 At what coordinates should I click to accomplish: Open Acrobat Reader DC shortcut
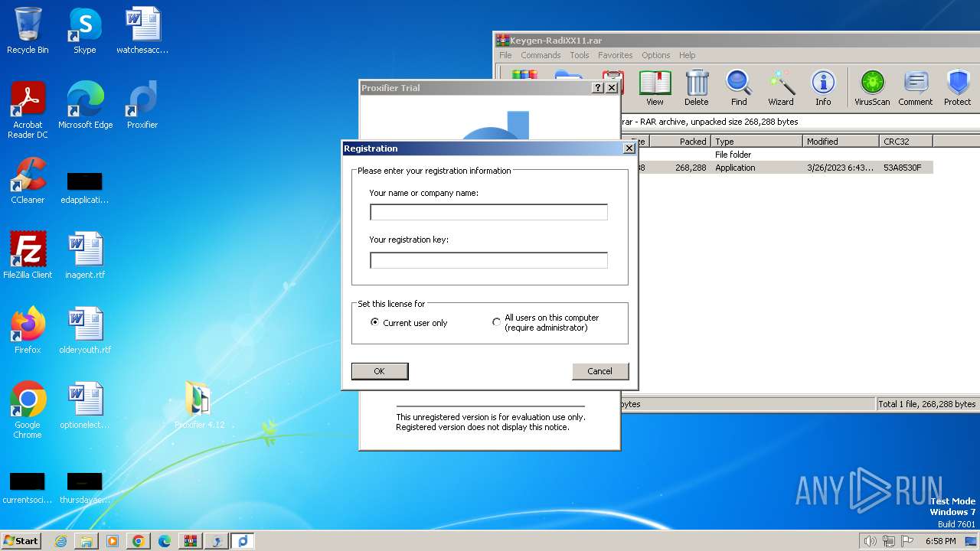28,110
